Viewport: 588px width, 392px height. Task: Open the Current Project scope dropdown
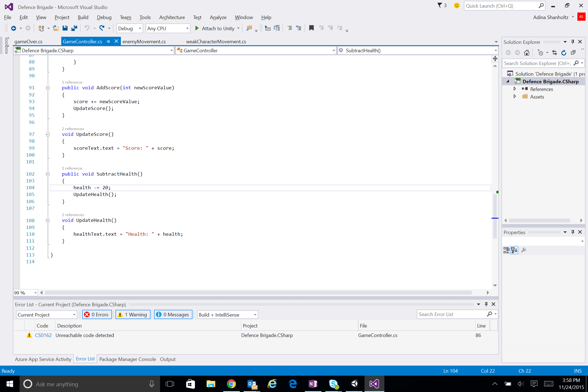(46, 315)
